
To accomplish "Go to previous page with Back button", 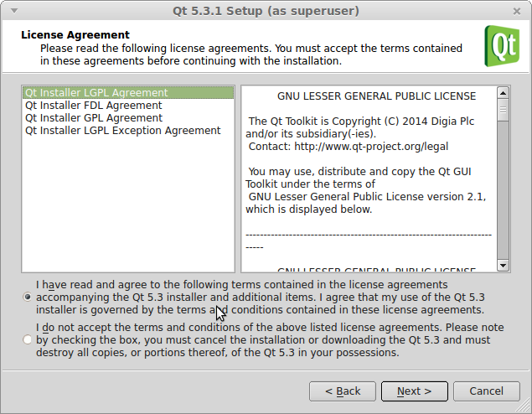I will pyautogui.click(x=343, y=391).
